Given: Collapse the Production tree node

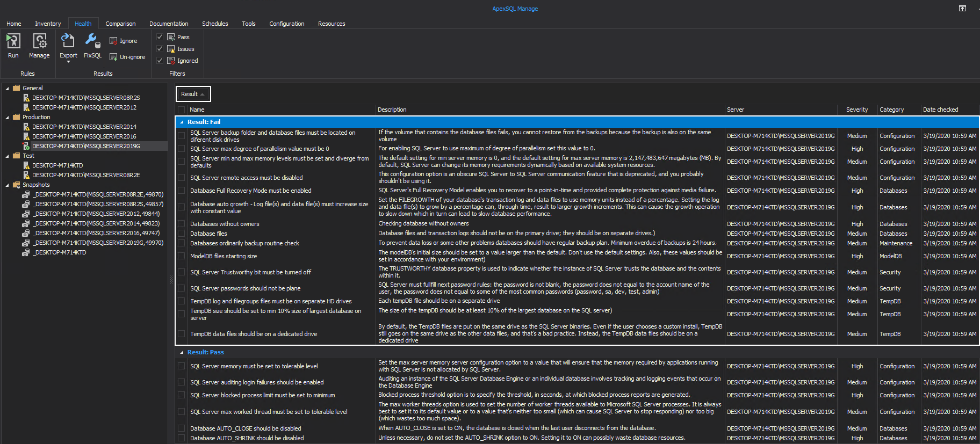Looking at the screenshot, I should tap(8, 117).
